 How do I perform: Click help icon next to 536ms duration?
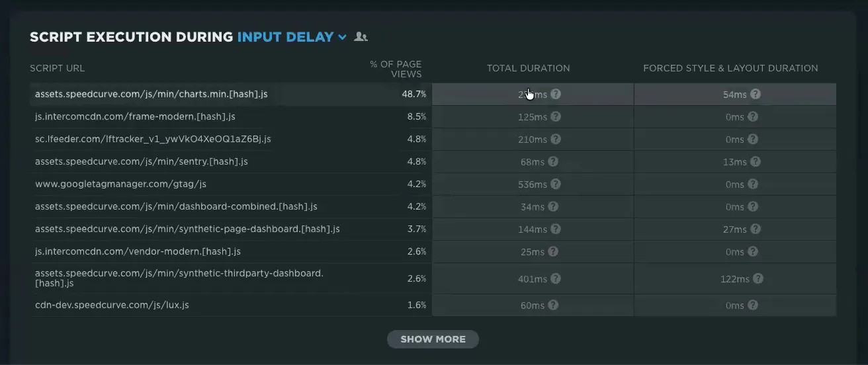click(x=556, y=184)
